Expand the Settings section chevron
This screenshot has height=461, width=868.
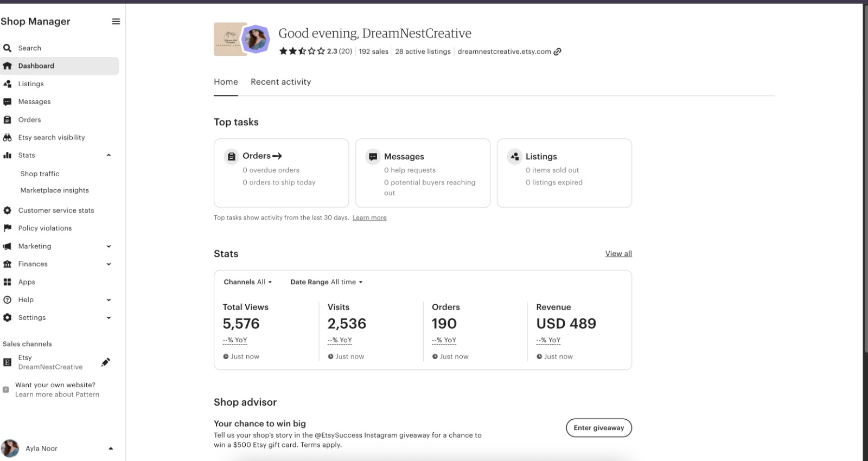point(108,318)
